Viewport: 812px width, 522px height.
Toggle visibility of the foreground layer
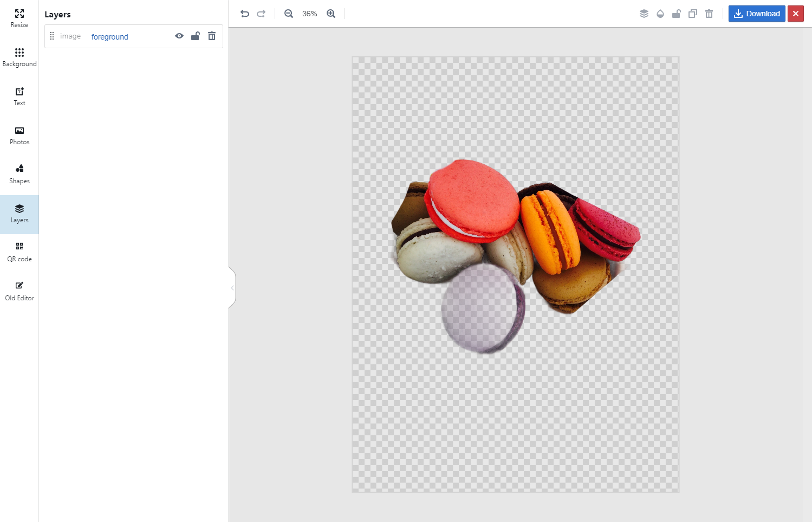(179, 36)
